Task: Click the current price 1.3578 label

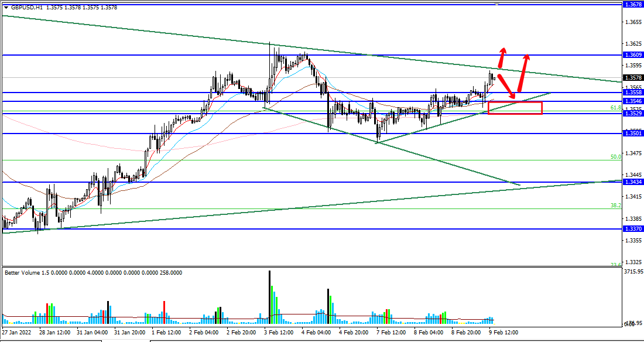Action: [632, 77]
